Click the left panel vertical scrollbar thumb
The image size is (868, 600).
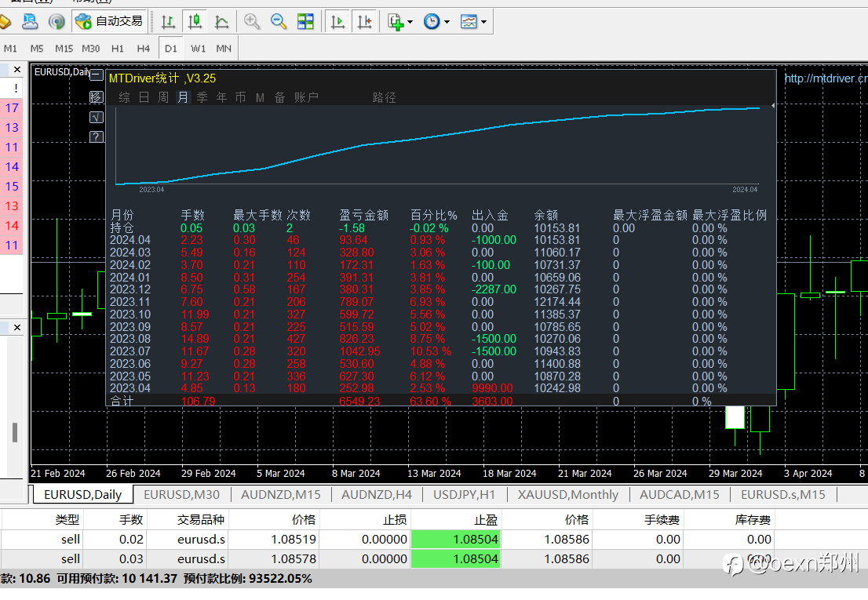pyautogui.click(x=15, y=432)
